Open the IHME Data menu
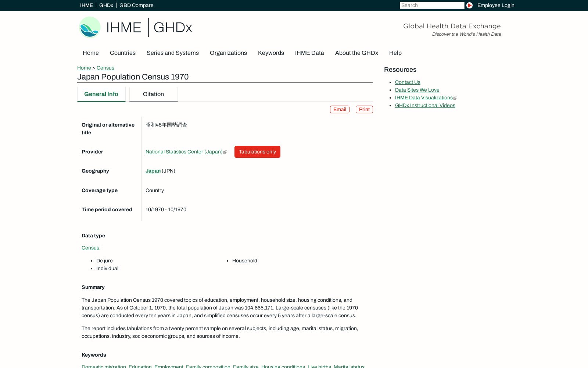The image size is (588, 368). pos(309,53)
